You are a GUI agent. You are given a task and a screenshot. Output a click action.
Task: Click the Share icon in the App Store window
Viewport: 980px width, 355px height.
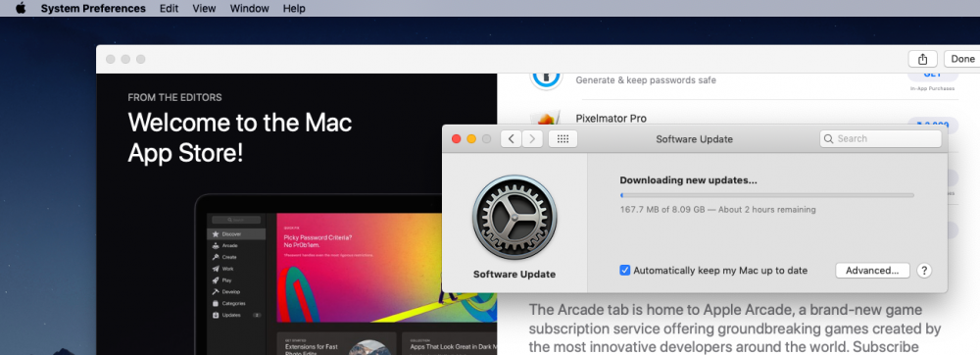[922, 59]
